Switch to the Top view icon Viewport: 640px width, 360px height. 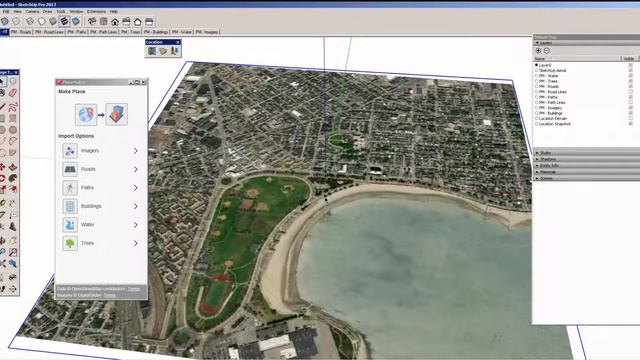pyautogui.click(x=104, y=22)
